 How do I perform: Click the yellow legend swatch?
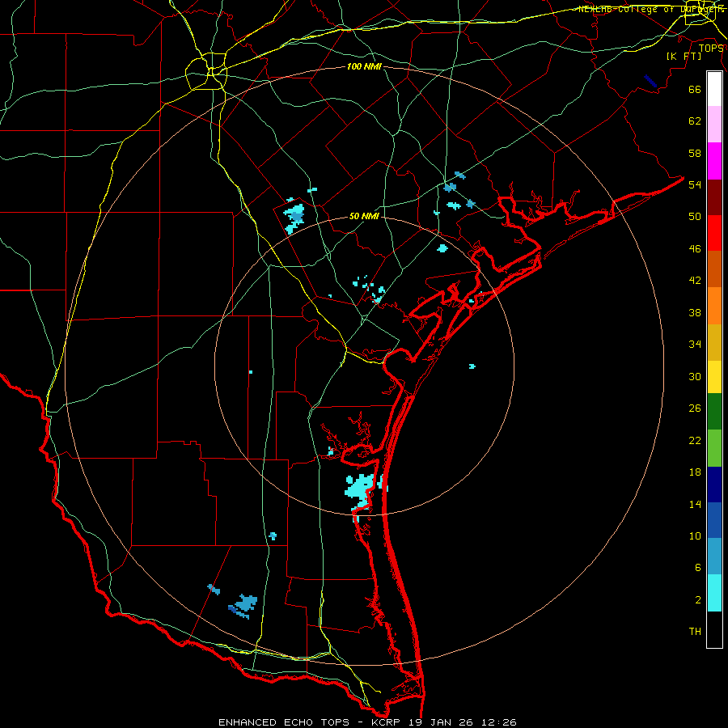click(714, 377)
